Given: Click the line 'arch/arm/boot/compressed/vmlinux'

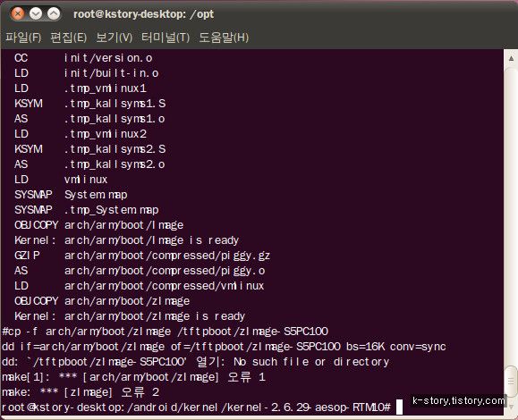Looking at the screenshot, I should click(164, 286).
